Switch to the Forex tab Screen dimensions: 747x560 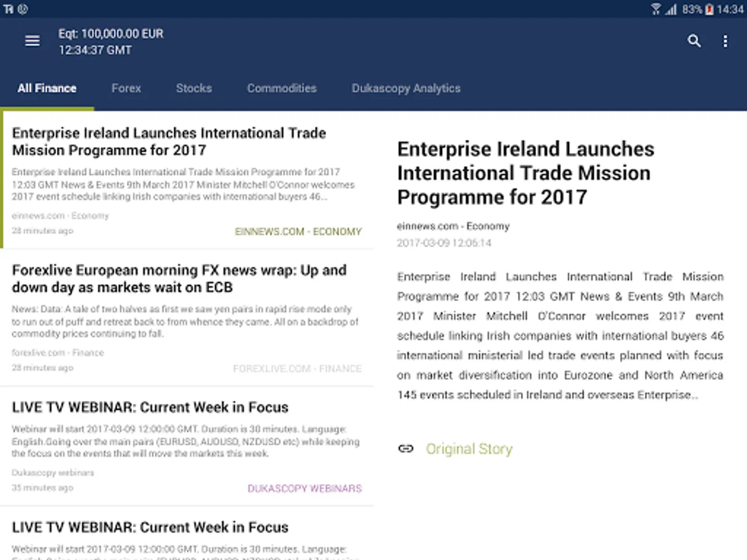click(126, 88)
